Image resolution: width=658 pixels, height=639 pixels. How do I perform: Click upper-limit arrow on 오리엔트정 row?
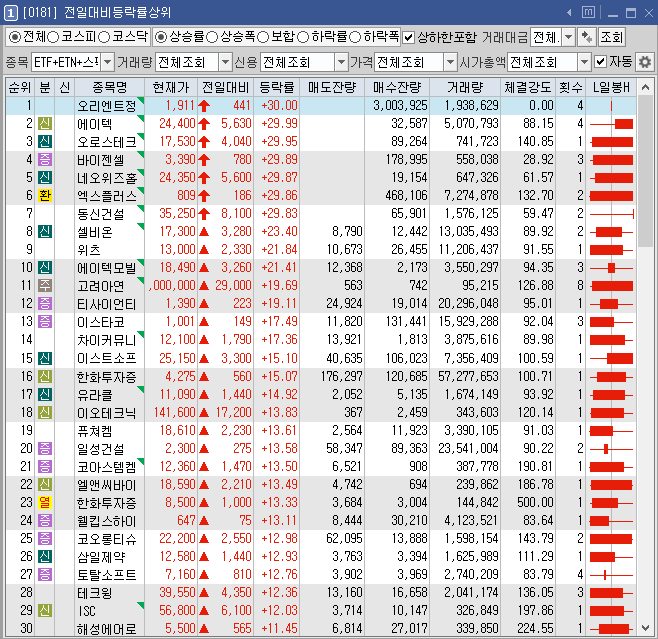[x=204, y=106]
